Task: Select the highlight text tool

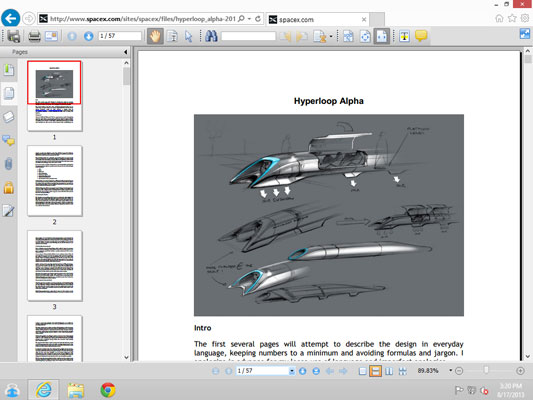Action: (405, 36)
